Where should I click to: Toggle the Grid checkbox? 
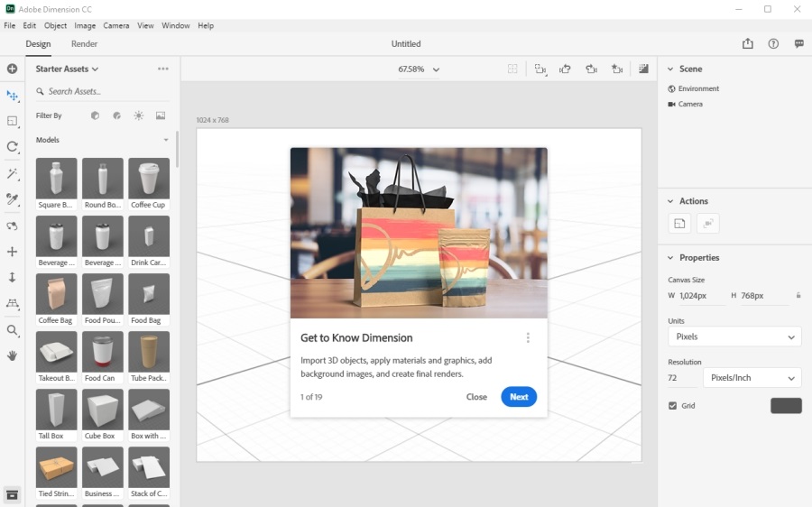pyautogui.click(x=673, y=406)
